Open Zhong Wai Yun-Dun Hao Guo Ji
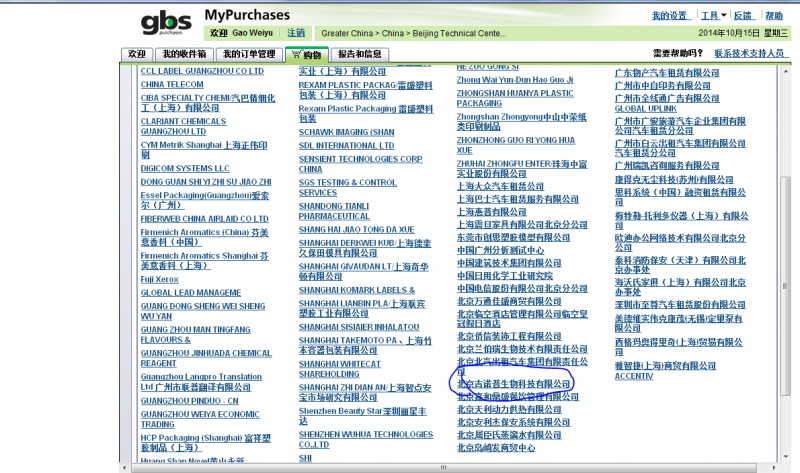The height and width of the screenshot is (473, 800). tap(515, 80)
